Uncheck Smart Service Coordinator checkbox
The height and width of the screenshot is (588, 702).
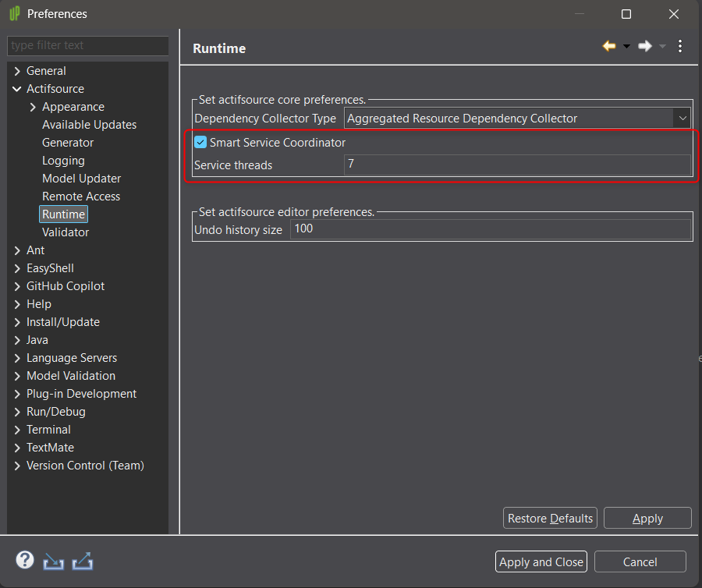200,143
